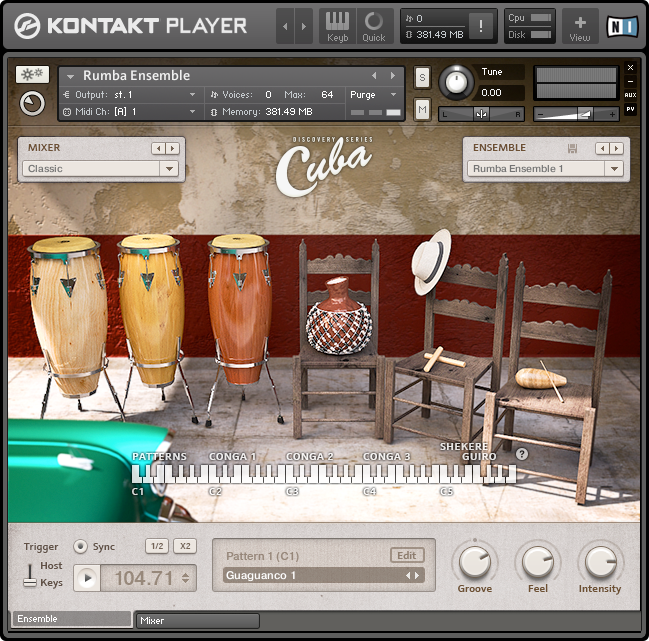The height and width of the screenshot is (641, 649).
Task: Go to previous instrument in Kontakt header
Action: (285, 26)
